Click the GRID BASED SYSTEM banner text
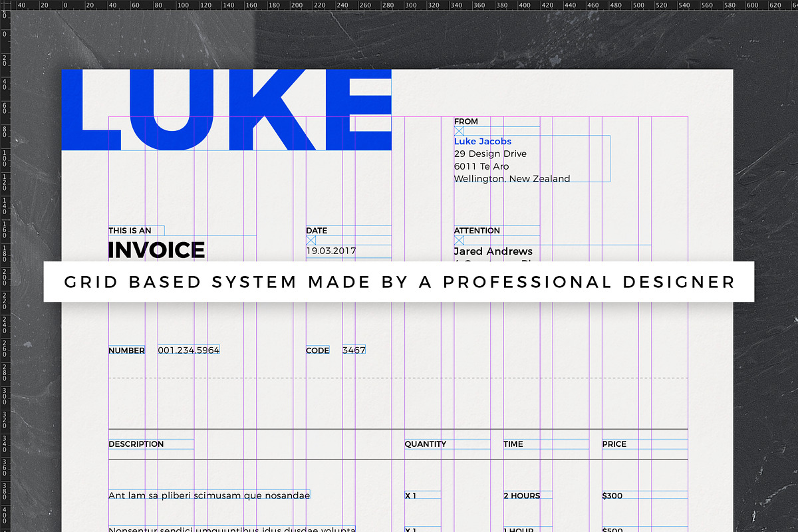 399,281
